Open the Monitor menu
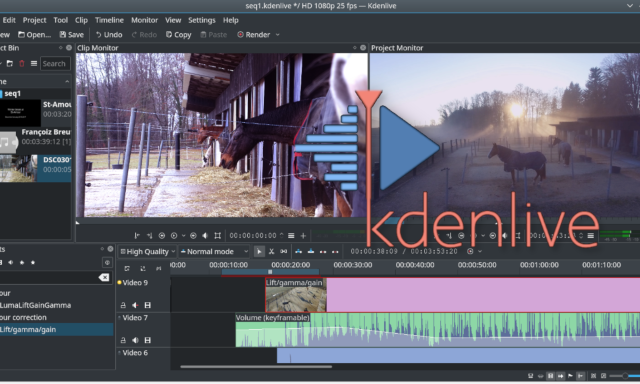This screenshot has height=384, width=640. [x=144, y=20]
